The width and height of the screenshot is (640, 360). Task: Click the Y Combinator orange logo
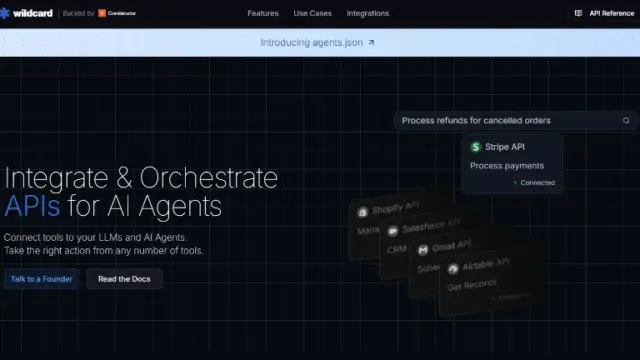coord(102,13)
